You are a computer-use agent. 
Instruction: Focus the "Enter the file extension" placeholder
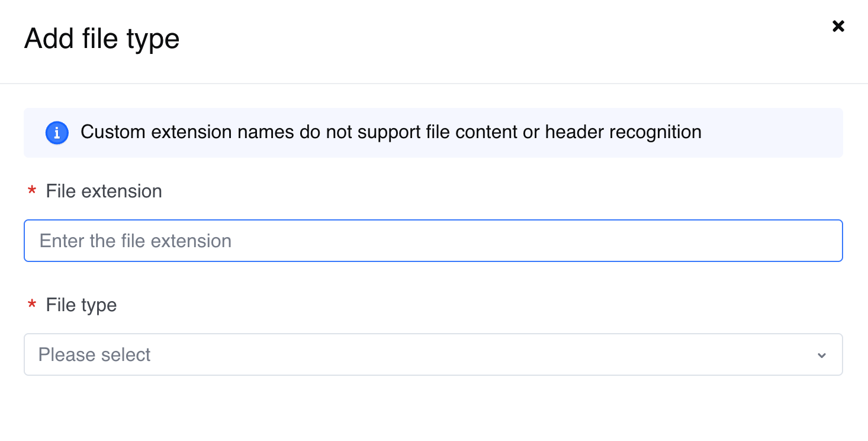click(136, 241)
